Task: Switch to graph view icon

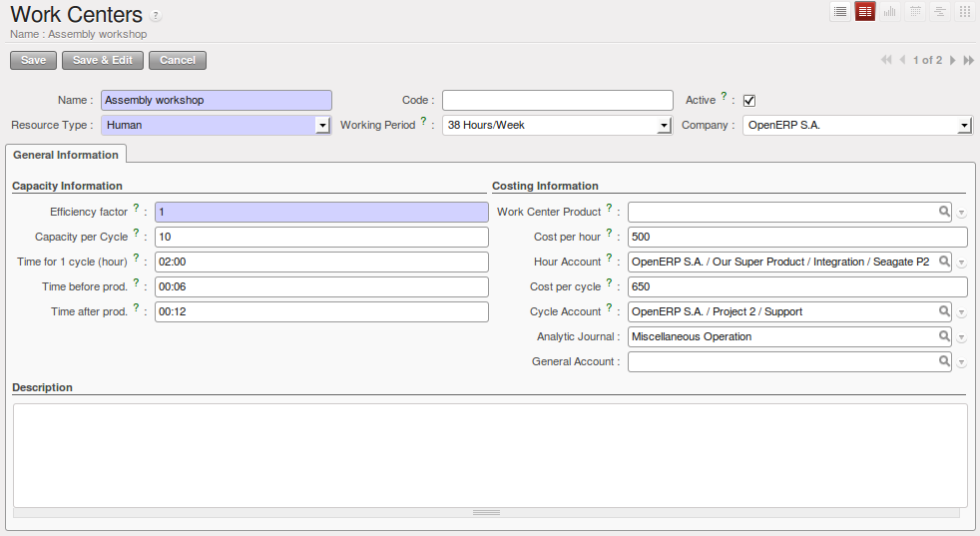Action: (890, 11)
